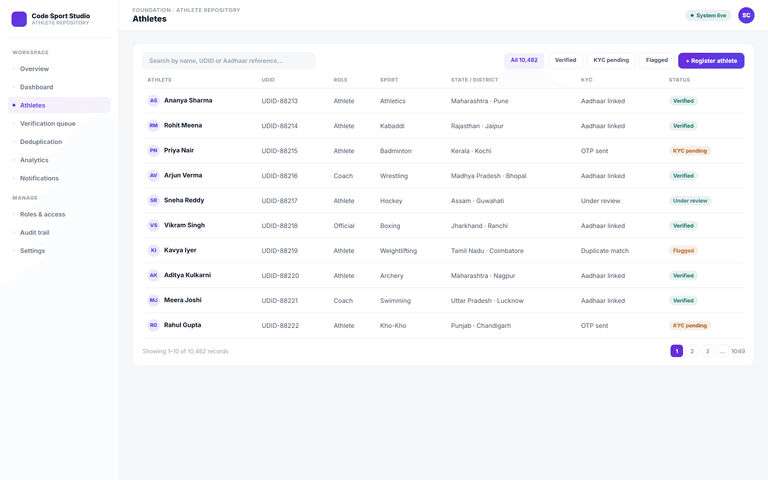Click the Under review badge for Sneha Reddy
Viewport: 768px width, 480px height.
pyautogui.click(x=690, y=201)
